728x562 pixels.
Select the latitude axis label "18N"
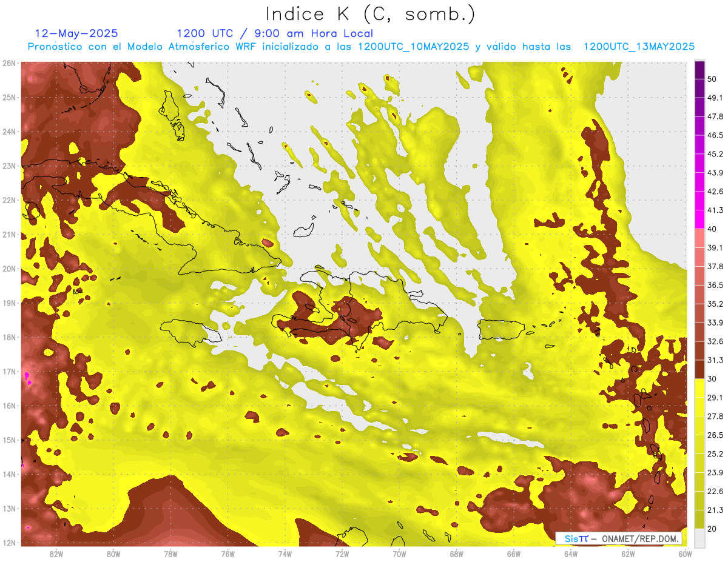(9, 337)
